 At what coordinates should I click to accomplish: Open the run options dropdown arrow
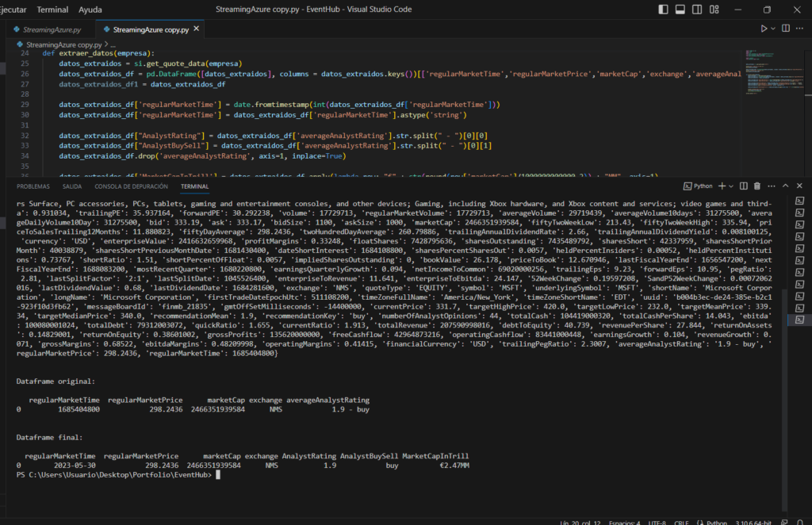pyautogui.click(x=775, y=29)
